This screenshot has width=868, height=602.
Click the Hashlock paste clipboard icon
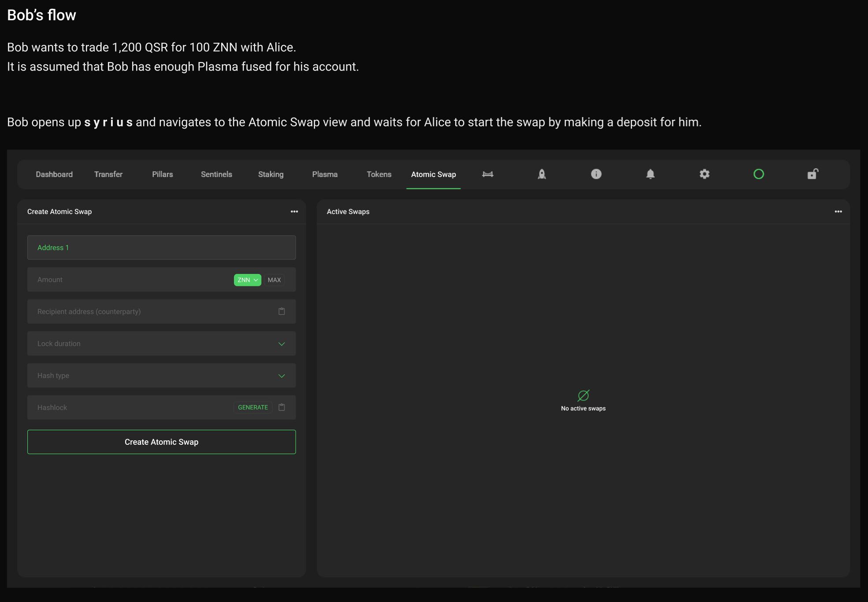pyautogui.click(x=282, y=407)
